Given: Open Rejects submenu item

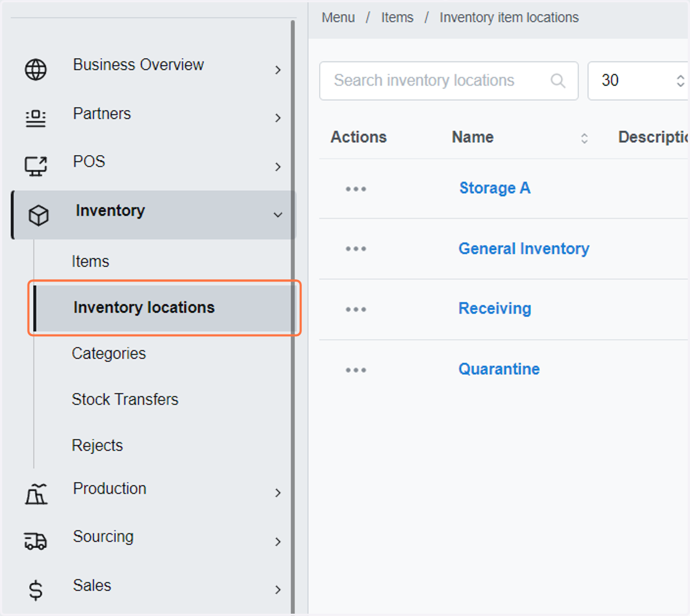Looking at the screenshot, I should (x=97, y=445).
